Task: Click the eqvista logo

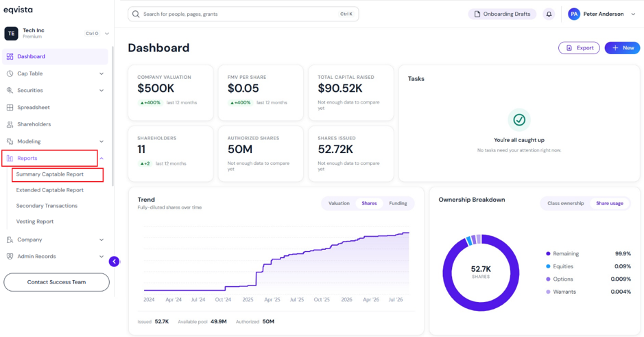Action: click(18, 10)
